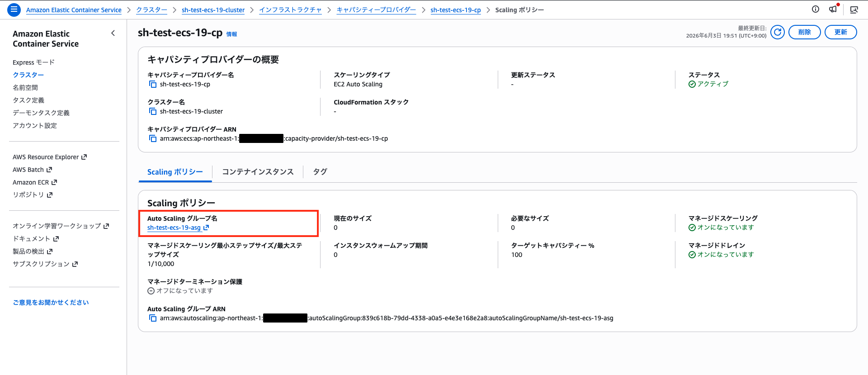Open リポジトリ external link
The image size is (868, 375).
pos(33,195)
